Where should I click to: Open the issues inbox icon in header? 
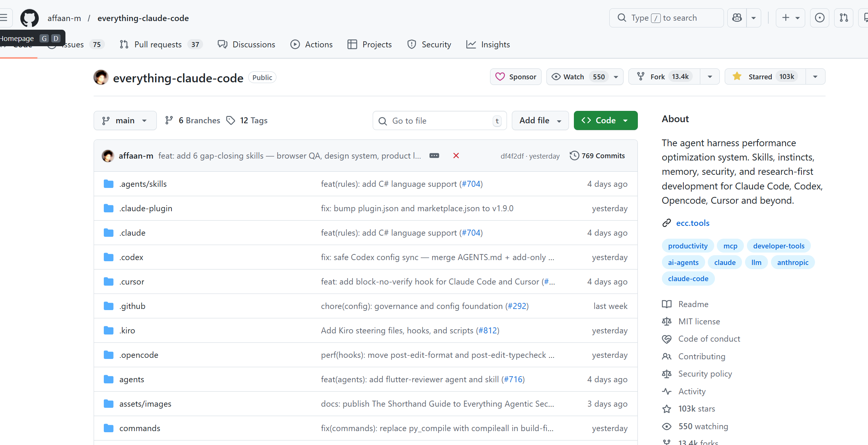[x=819, y=18]
